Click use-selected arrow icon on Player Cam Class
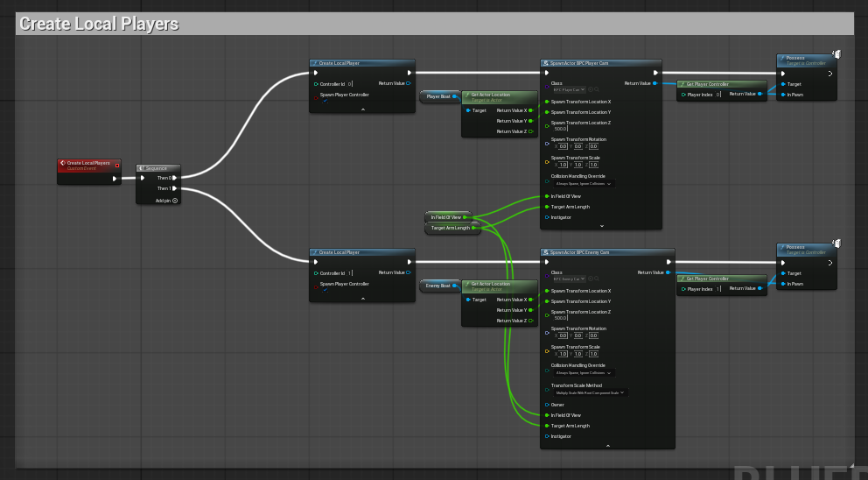868x480 pixels. pyautogui.click(x=591, y=90)
